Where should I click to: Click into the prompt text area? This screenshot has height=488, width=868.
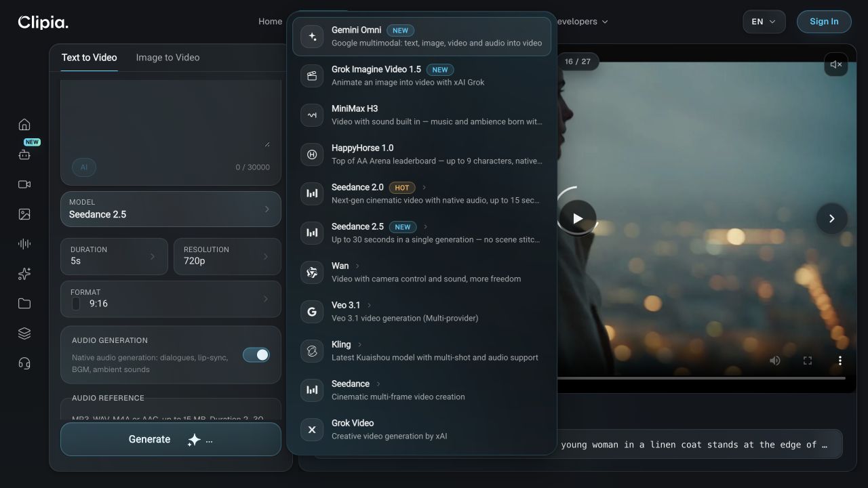171,114
